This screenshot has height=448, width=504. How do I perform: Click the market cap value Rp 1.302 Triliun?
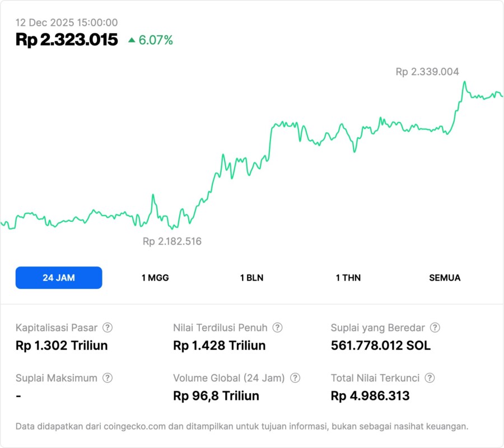pyautogui.click(x=62, y=346)
